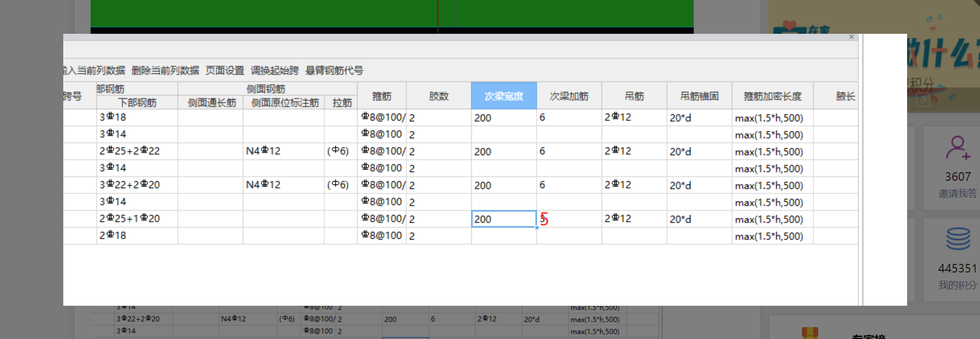Select the 箍筋加密长度 column header
The image size is (980, 339).
point(773,96)
